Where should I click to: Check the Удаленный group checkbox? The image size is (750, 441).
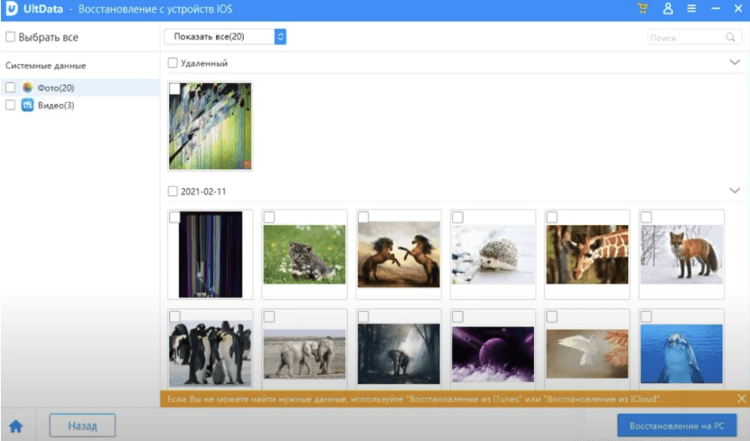point(173,63)
